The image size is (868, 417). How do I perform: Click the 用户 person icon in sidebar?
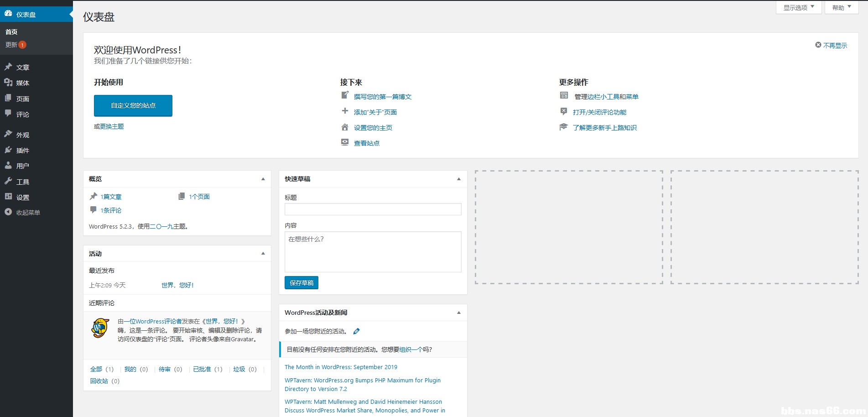pyautogui.click(x=8, y=166)
